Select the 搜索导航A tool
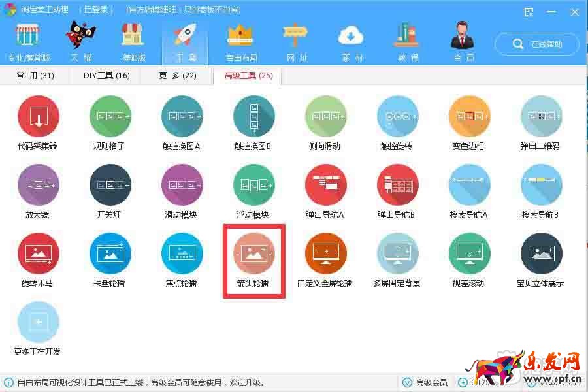588x392 pixels. pos(470,185)
